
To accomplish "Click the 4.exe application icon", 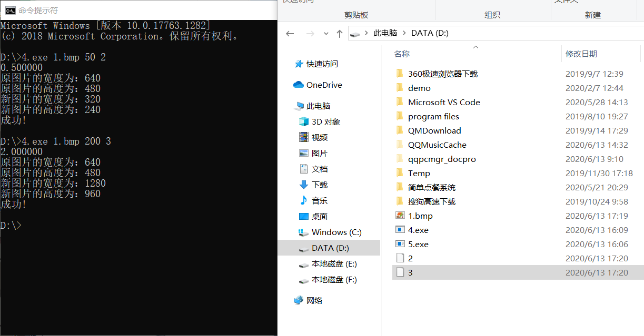I will pyautogui.click(x=400, y=230).
